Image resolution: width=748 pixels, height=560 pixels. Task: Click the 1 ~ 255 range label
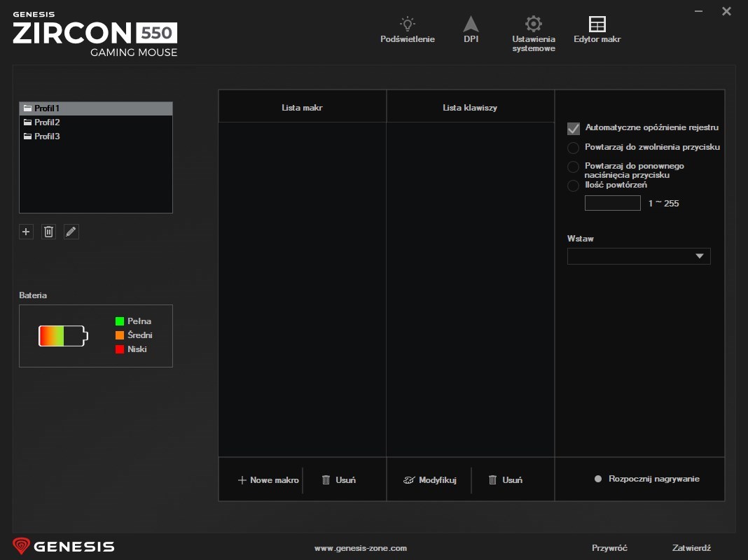[x=663, y=204]
